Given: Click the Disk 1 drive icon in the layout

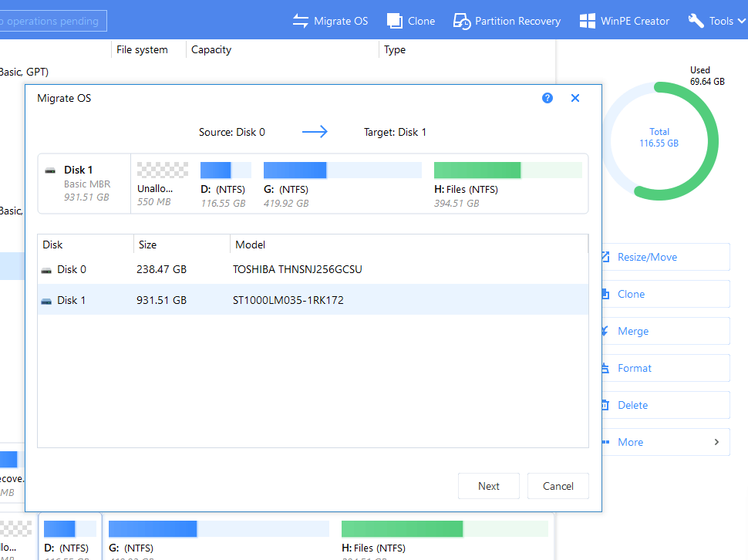Looking at the screenshot, I should (50, 170).
